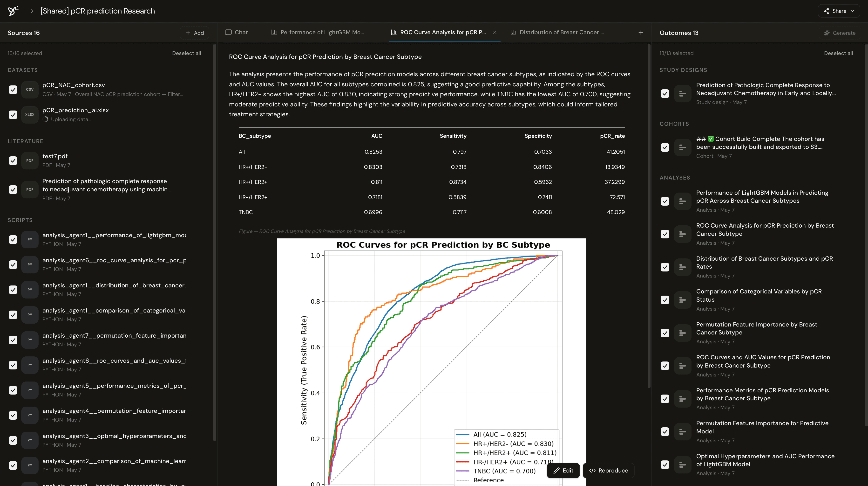Add a new tab with the plus icon

641,33
